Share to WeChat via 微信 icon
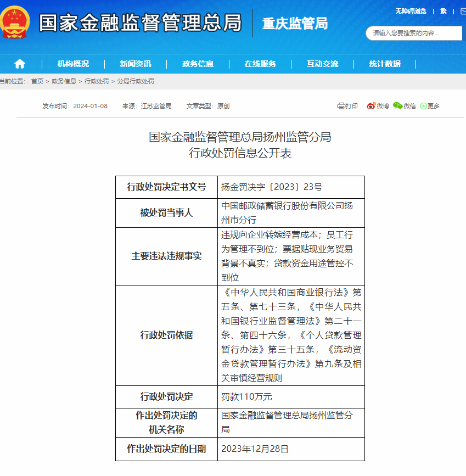The image size is (466, 476). pos(405,106)
